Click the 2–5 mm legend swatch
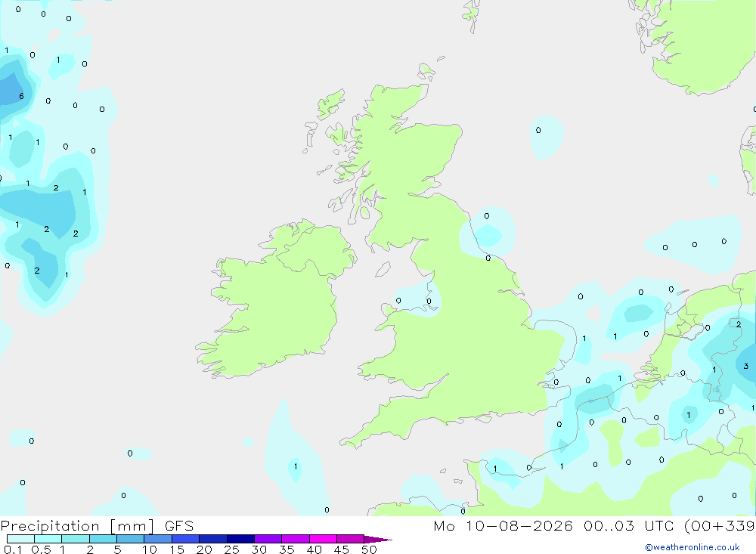 click(103, 539)
